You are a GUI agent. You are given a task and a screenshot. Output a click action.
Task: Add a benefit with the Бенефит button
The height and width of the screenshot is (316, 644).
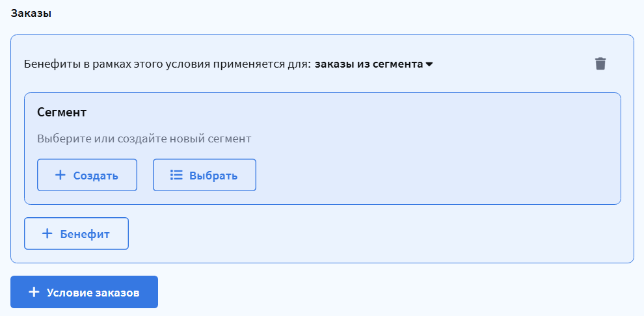point(76,233)
